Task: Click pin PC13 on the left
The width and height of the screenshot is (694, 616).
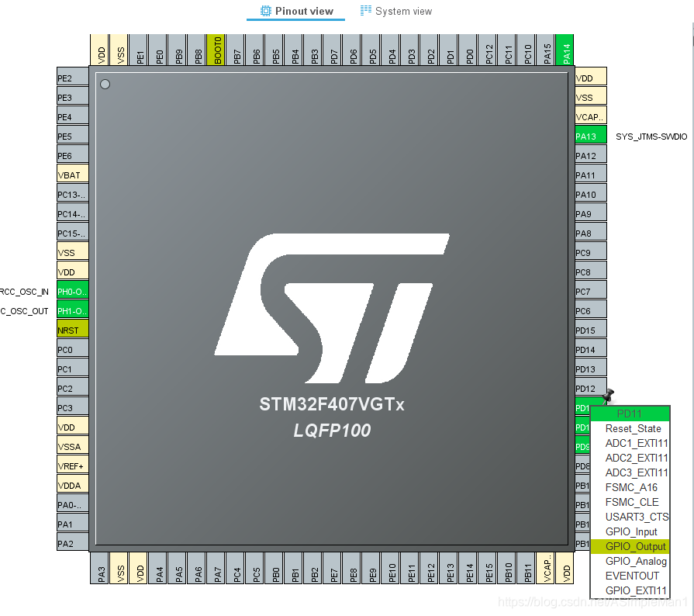Action: point(73,193)
